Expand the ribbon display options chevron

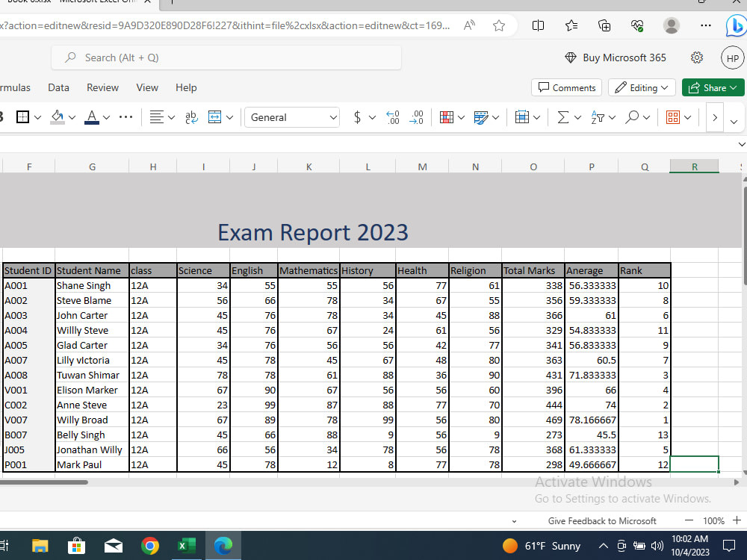click(734, 122)
